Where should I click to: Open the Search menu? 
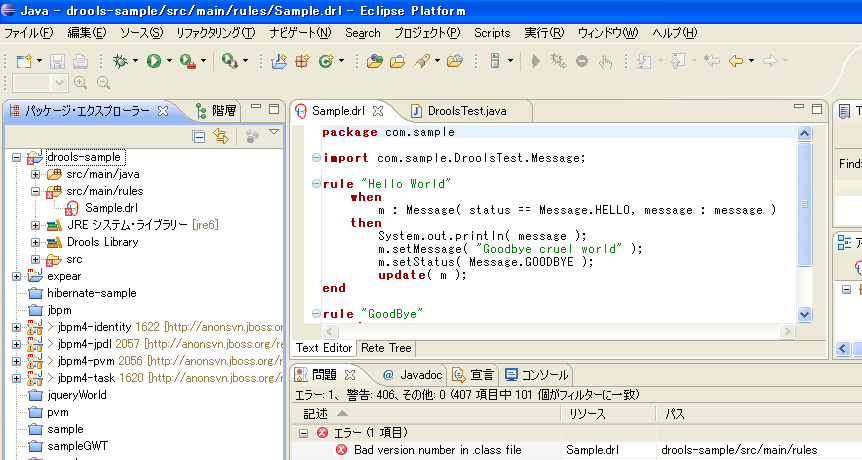pyautogui.click(x=362, y=33)
